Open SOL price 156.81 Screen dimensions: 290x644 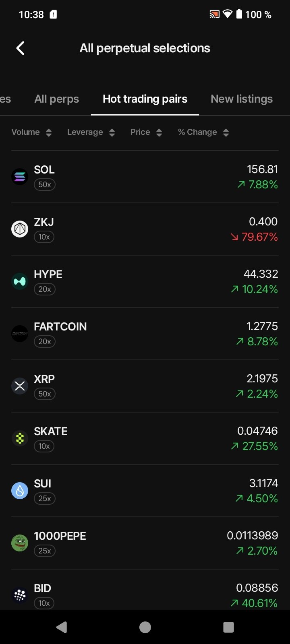coord(262,169)
